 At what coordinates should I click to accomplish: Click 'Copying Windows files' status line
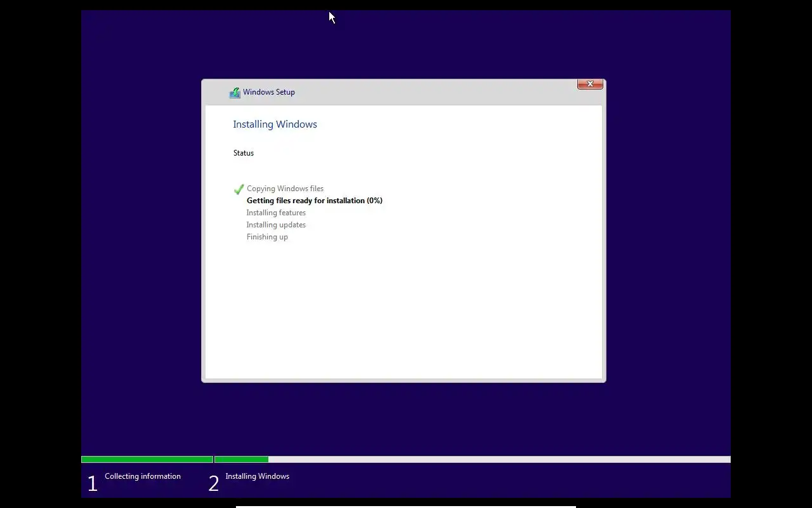coord(285,189)
